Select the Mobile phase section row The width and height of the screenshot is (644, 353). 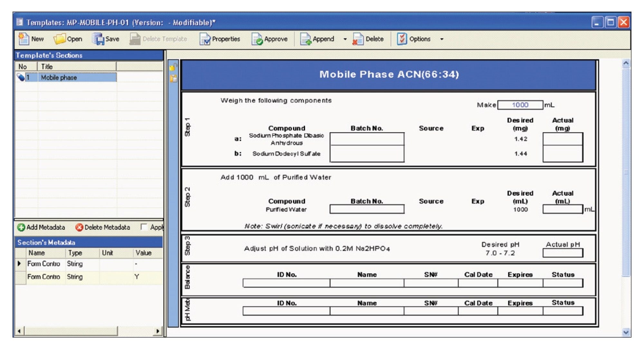pos(71,77)
